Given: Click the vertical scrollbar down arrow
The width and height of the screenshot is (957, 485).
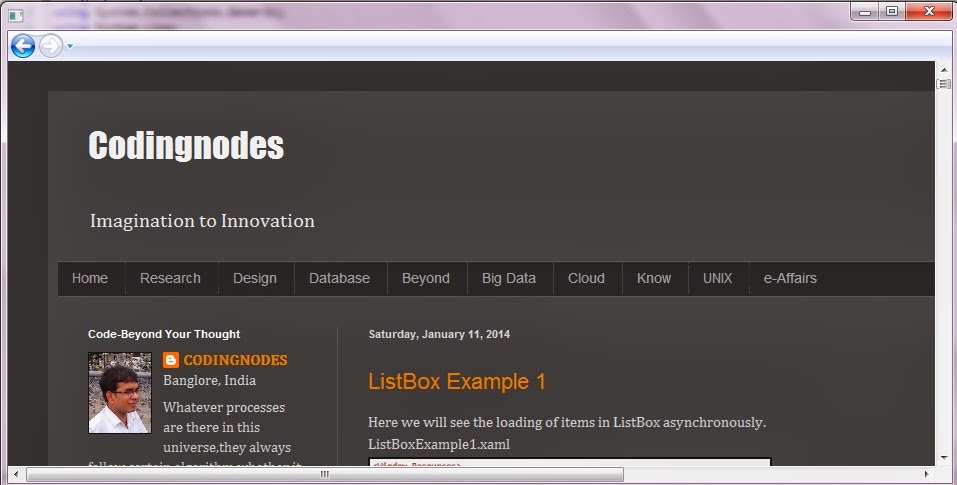Looking at the screenshot, I should point(944,458).
